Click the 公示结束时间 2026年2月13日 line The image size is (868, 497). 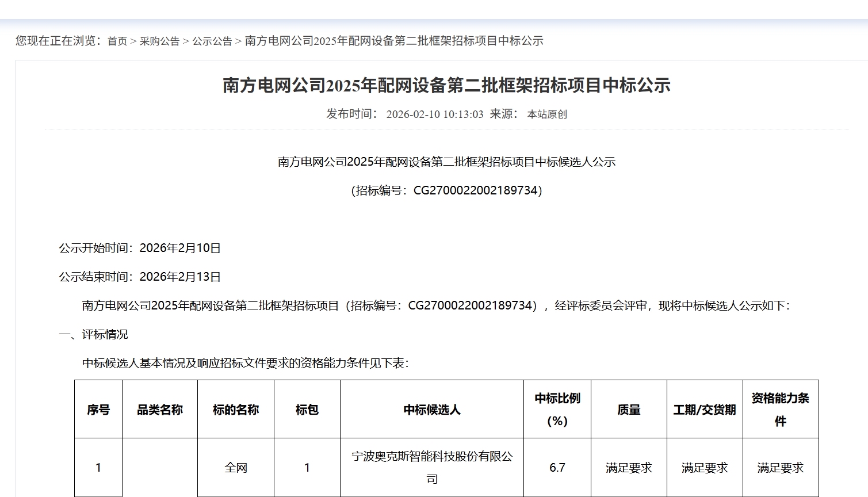[140, 277]
